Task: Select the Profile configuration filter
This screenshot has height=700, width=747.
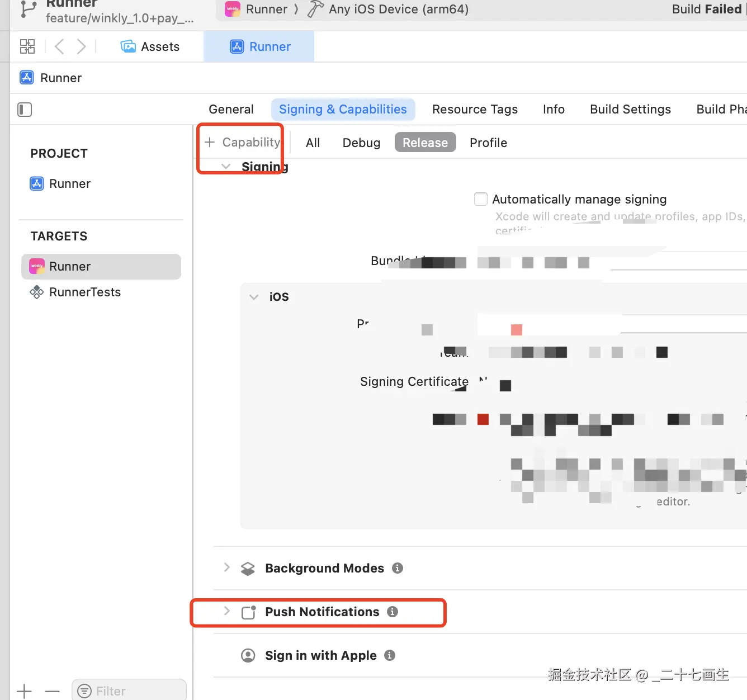Action: point(488,143)
